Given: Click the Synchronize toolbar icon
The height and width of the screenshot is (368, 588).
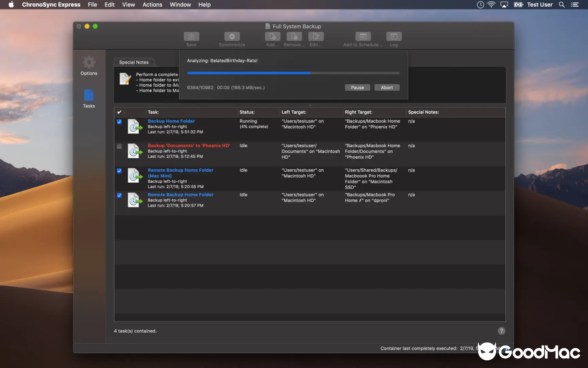Looking at the screenshot, I should 232,37.
